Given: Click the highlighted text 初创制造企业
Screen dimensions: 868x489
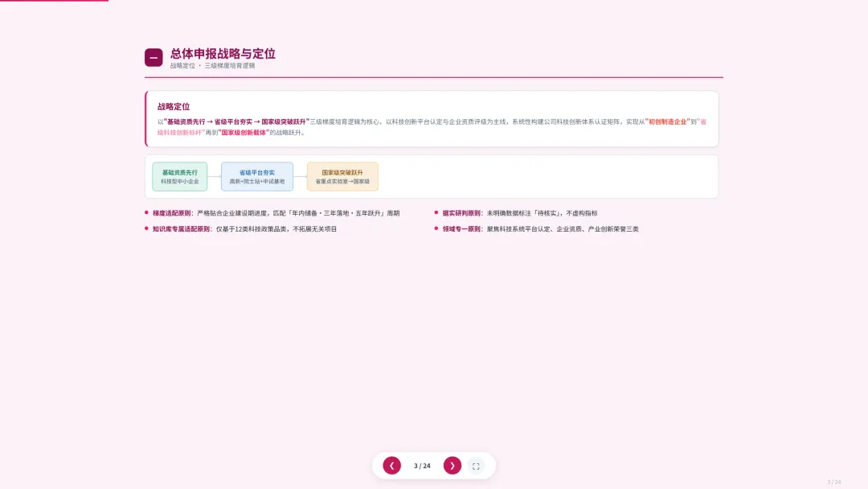Looking at the screenshot, I should point(667,121).
